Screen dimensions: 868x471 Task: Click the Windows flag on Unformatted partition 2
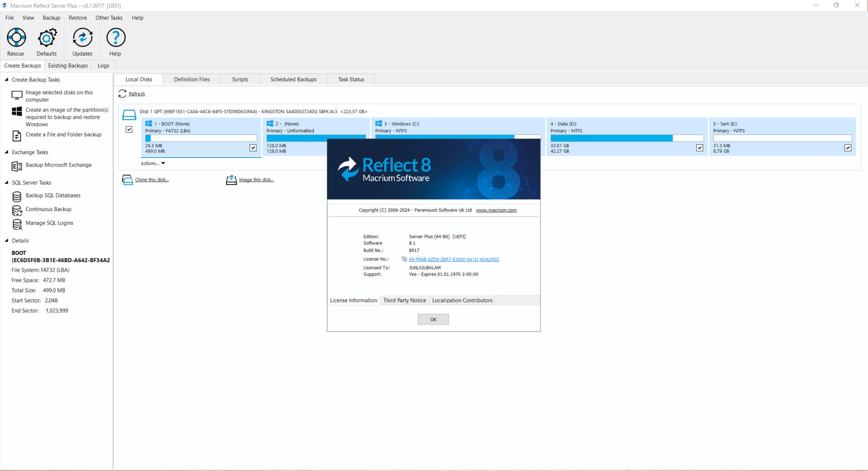(x=270, y=124)
